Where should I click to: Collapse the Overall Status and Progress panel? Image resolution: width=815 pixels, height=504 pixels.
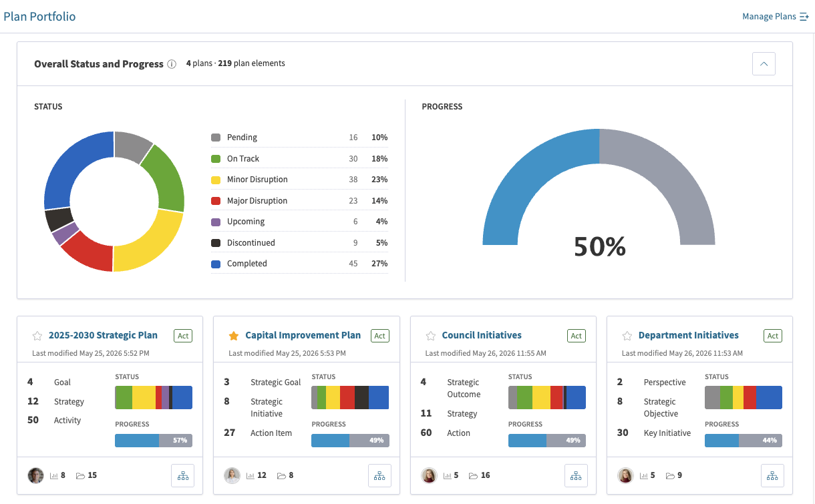tap(764, 64)
